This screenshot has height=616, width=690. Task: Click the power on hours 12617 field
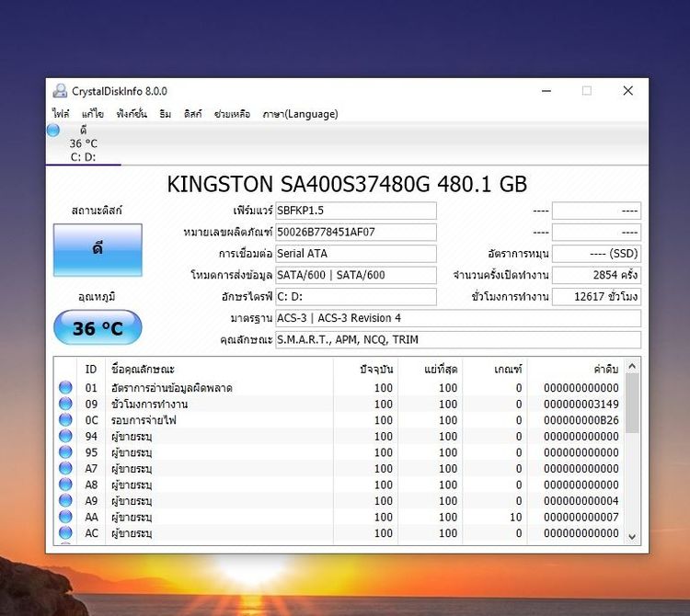click(x=597, y=297)
